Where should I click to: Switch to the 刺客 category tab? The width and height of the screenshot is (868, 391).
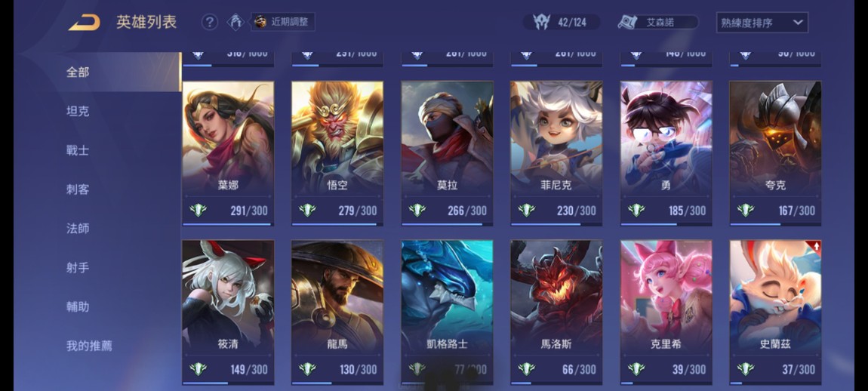tap(78, 189)
